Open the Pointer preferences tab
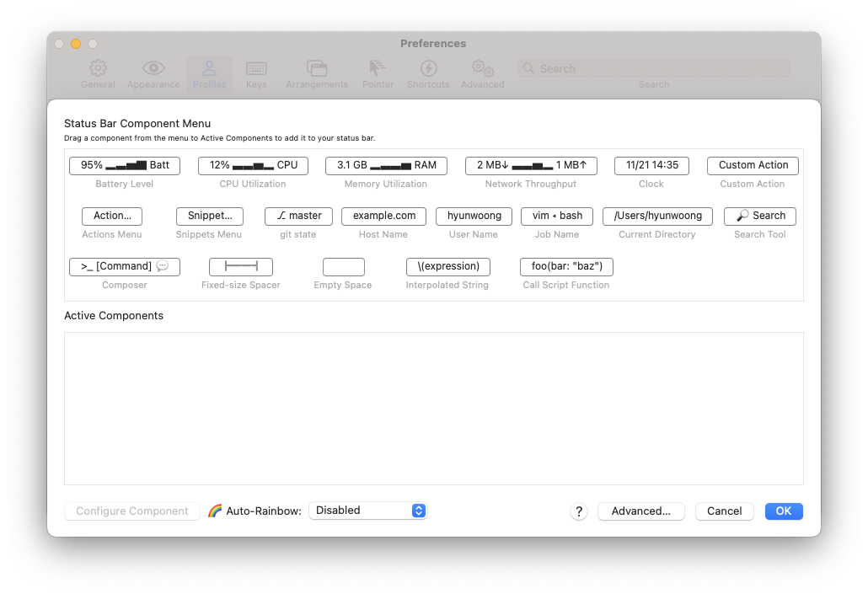Image resolution: width=868 pixels, height=599 pixels. pyautogui.click(x=378, y=75)
